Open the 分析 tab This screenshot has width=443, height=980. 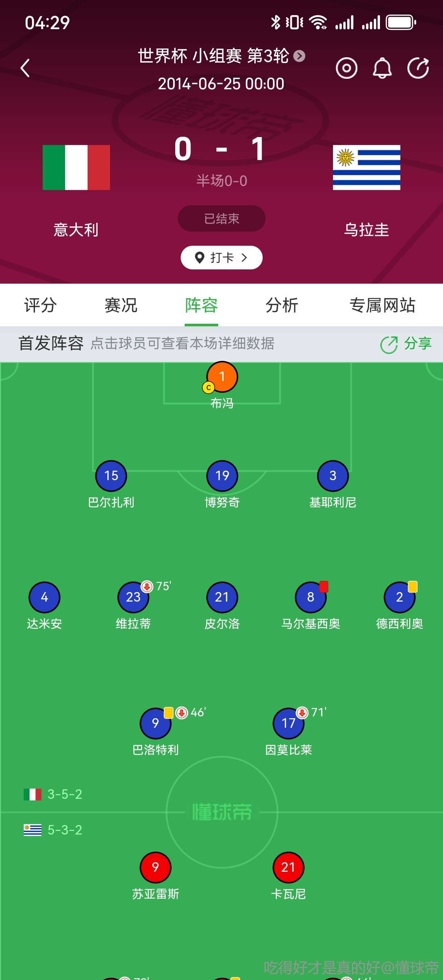tap(282, 305)
